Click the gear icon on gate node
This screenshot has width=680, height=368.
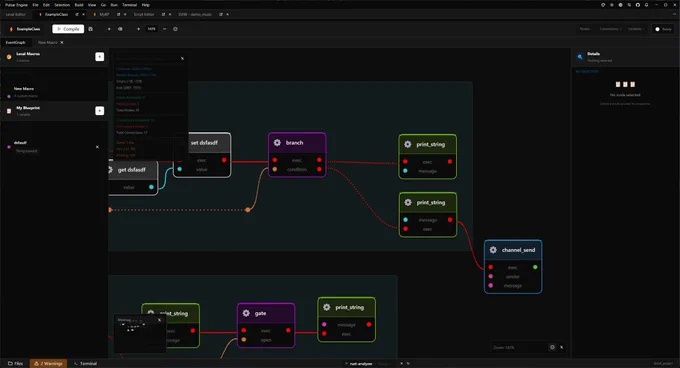click(x=246, y=313)
